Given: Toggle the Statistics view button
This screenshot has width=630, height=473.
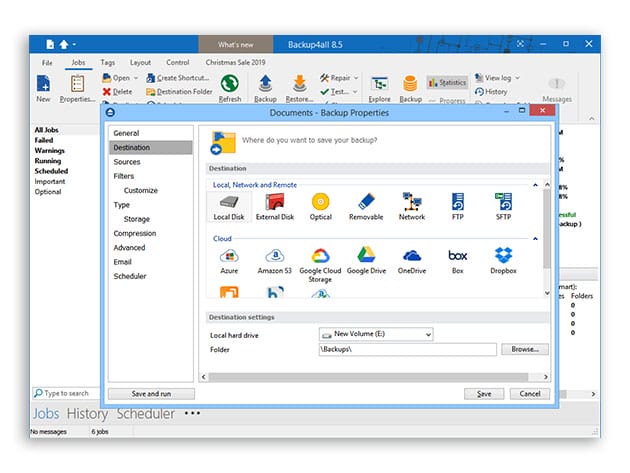Looking at the screenshot, I should [447, 83].
